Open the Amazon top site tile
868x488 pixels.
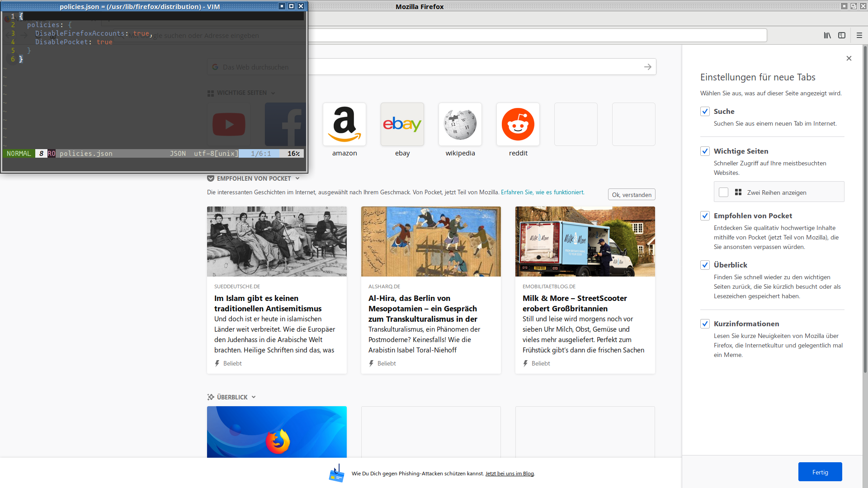point(344,125)
